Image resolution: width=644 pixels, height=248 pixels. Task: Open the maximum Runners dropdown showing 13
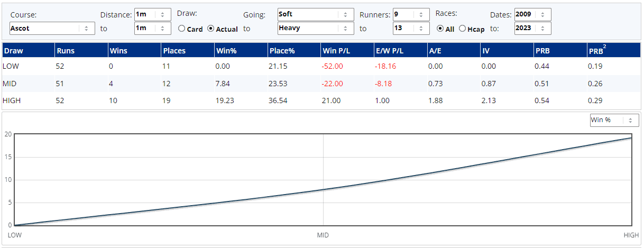coord(411,28)
